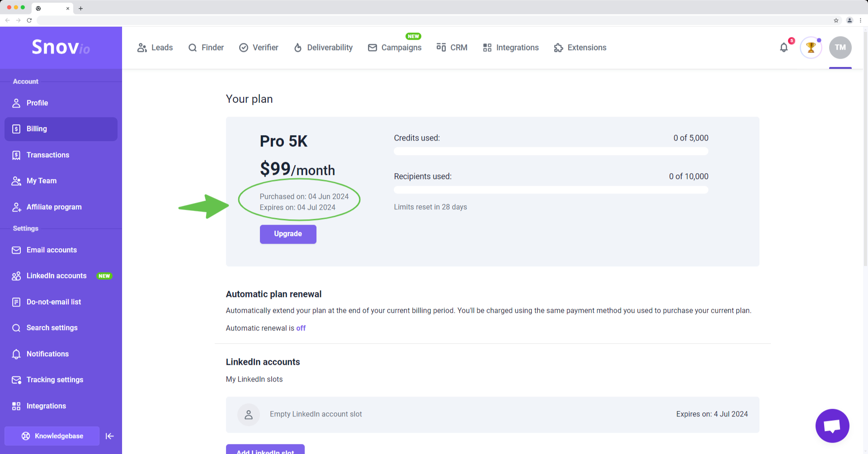Click the Do-not-email list icon
868x454 pixels.
[16, 302]
